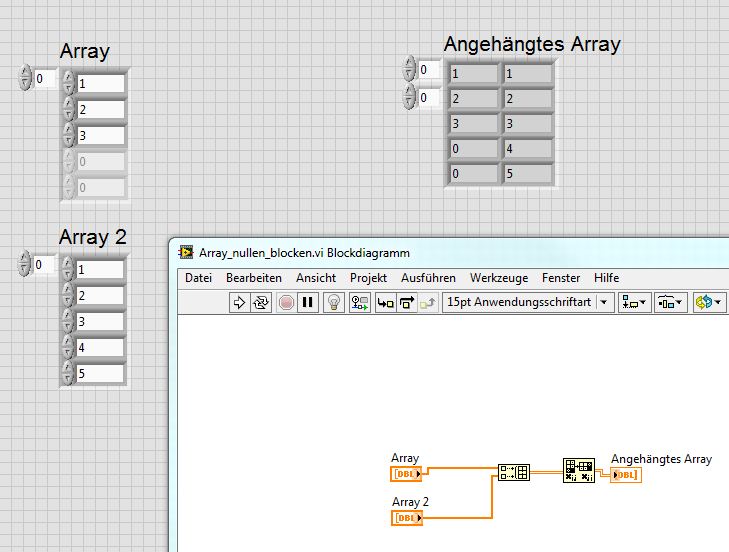Screen dimensions: 729x552
Task: Click the Step Into button
Action: coord(385,303)
